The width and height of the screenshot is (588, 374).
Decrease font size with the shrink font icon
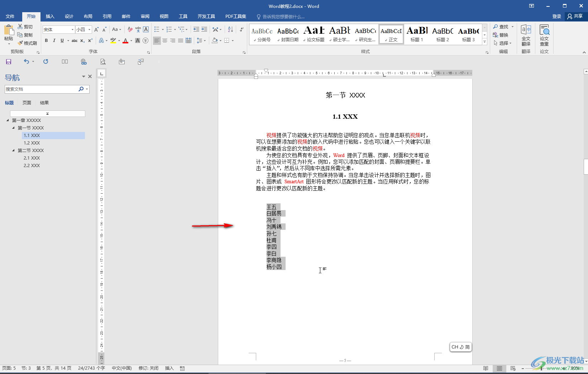click(104, 29)
